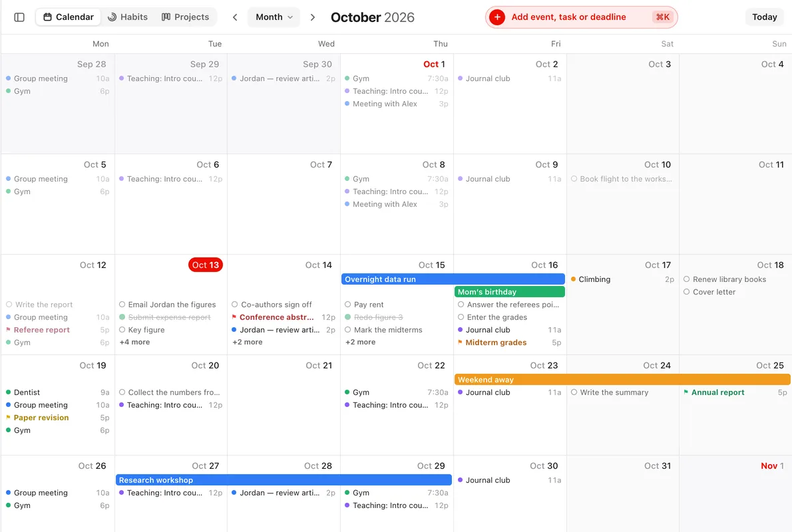Open Dentist event on Oct 19

58,393
